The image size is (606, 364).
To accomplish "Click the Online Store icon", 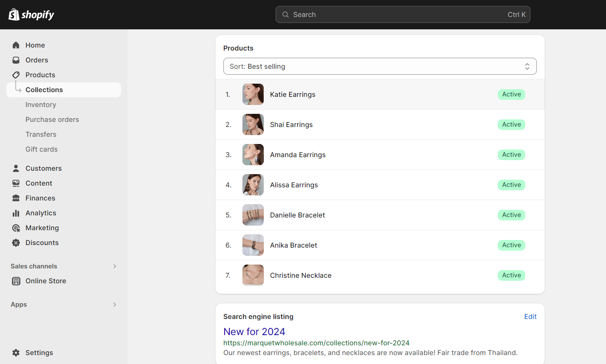I will (16, 281).
